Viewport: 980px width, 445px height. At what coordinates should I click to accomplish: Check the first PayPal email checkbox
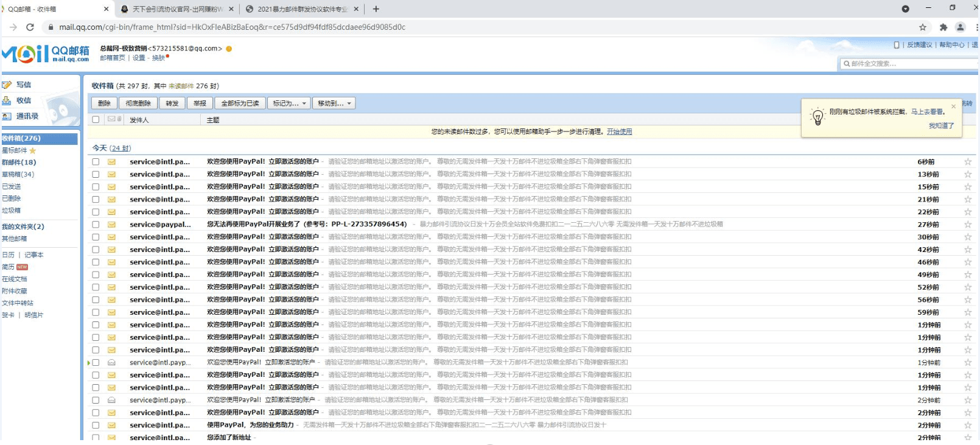(x=96, y=162)
